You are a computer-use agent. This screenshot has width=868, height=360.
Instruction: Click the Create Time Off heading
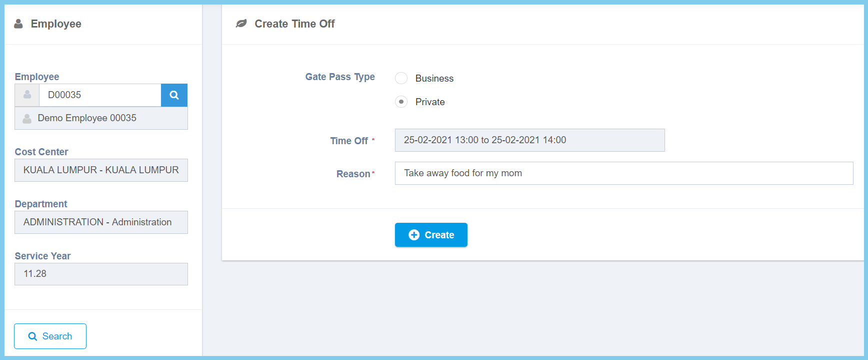[294, 24]
